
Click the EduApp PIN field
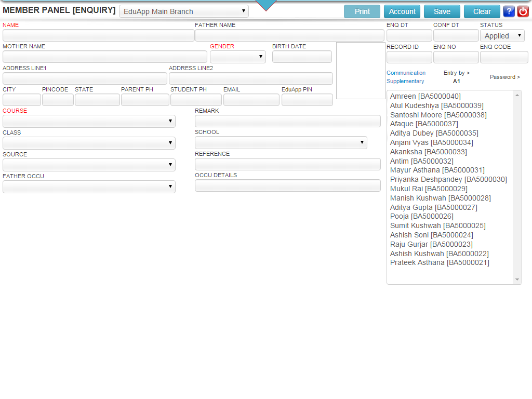click(x=307, y=100)
